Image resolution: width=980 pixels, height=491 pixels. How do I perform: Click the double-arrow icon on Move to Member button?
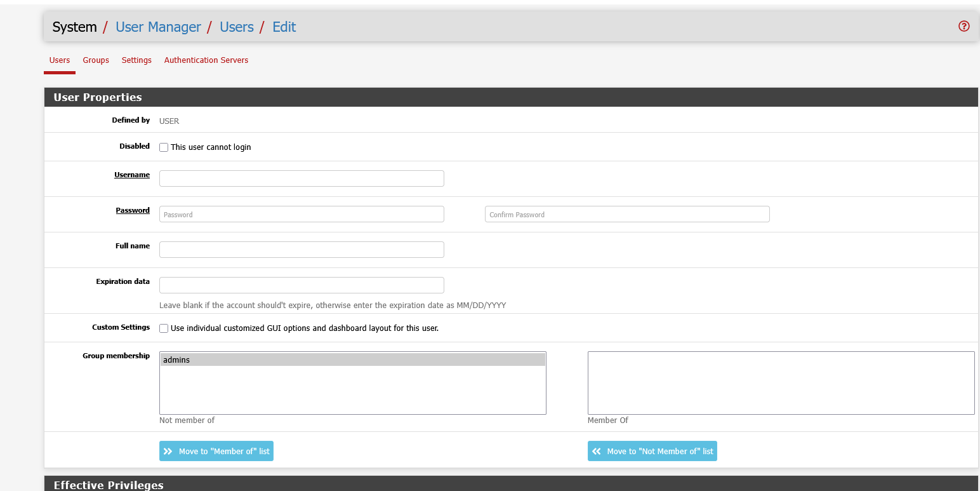tap(168, 450)
